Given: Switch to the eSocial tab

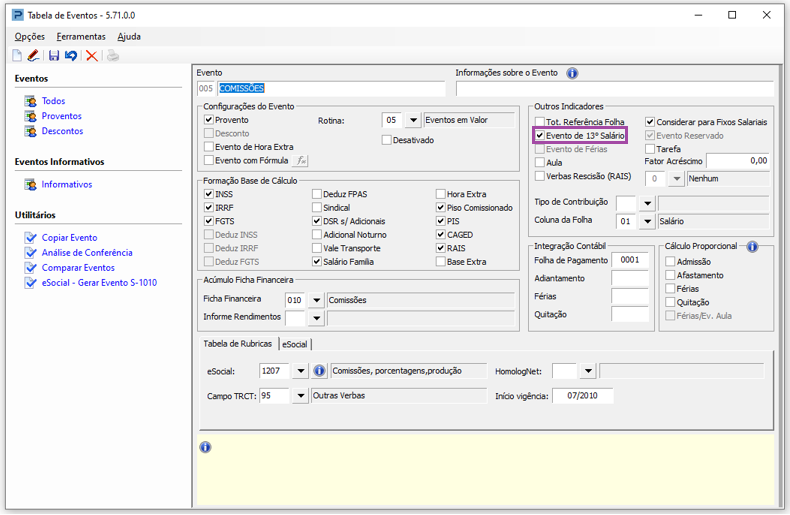Looking at the screenshot, I should tap(294, 344).
